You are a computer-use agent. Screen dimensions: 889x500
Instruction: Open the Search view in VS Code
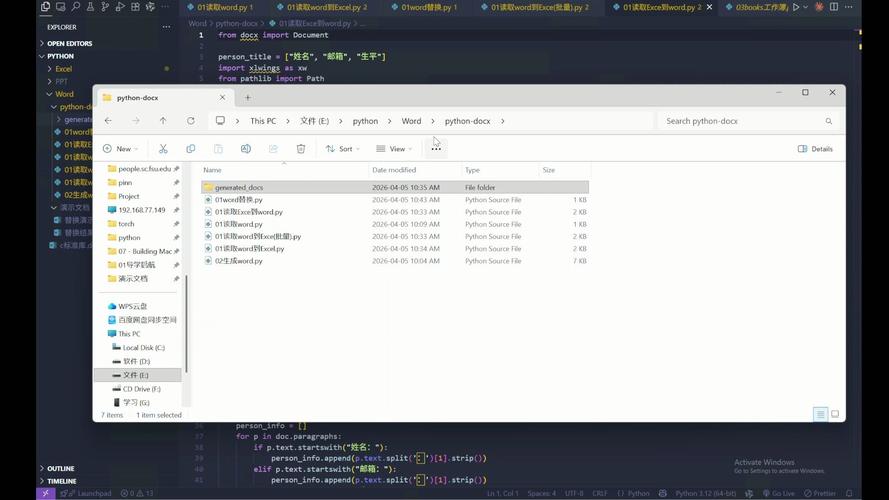tap(75, 7)
